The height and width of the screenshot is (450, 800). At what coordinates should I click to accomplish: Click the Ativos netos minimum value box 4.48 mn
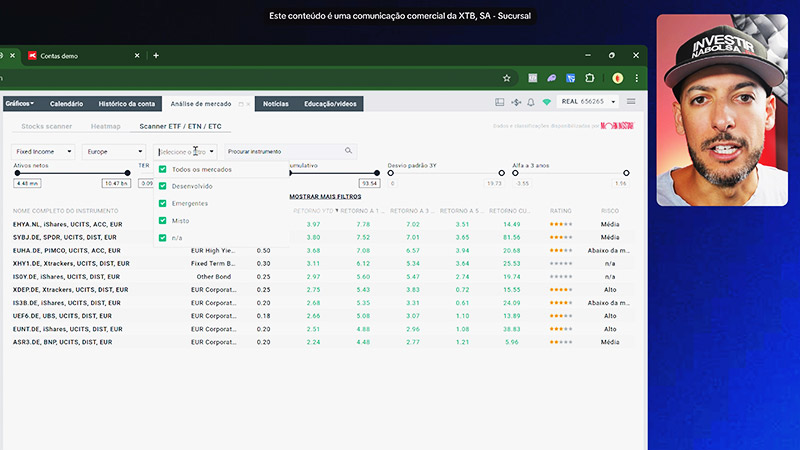click(x=27, y=183)
